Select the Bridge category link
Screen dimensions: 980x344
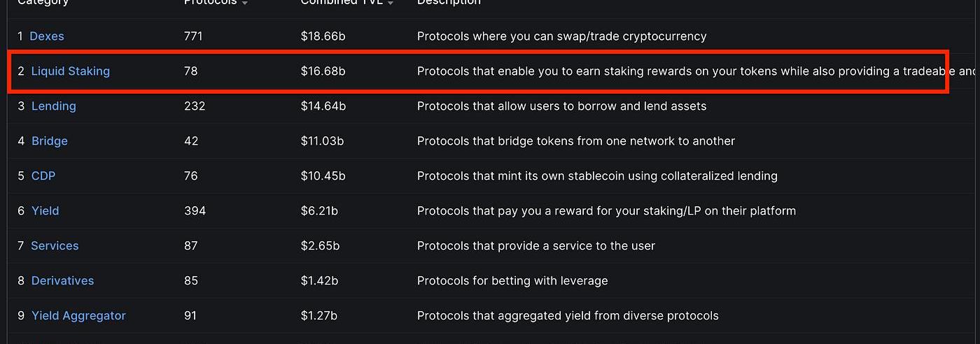(x=50, y=141)
